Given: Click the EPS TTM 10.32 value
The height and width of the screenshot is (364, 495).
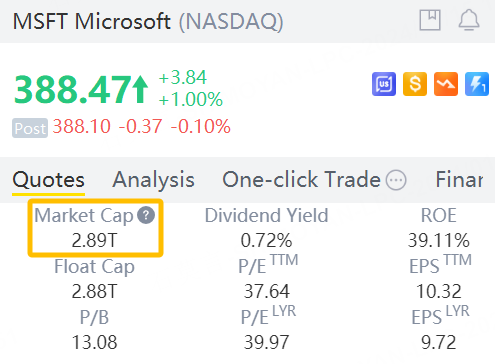Looking at the screenshot, I should click(439, 291).
